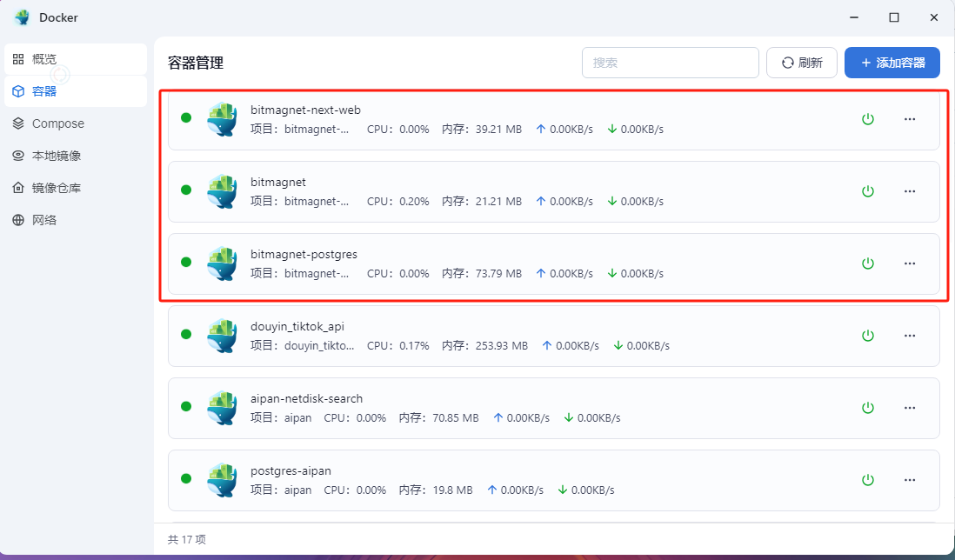
Task: Click download arrow of bitmagnet-next-web row
Action: pos(612,129)
